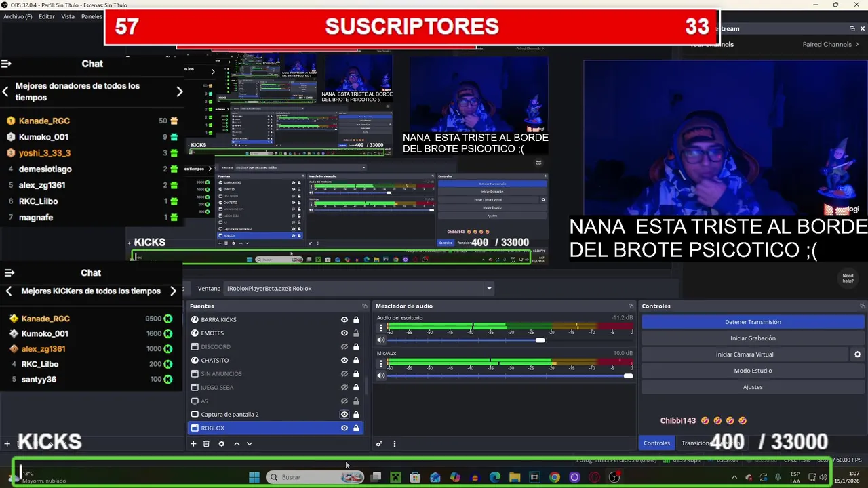Viewport: 868px width, 488px height.
Task: Add a new source with the plus icon
Action: pos(193,444)
